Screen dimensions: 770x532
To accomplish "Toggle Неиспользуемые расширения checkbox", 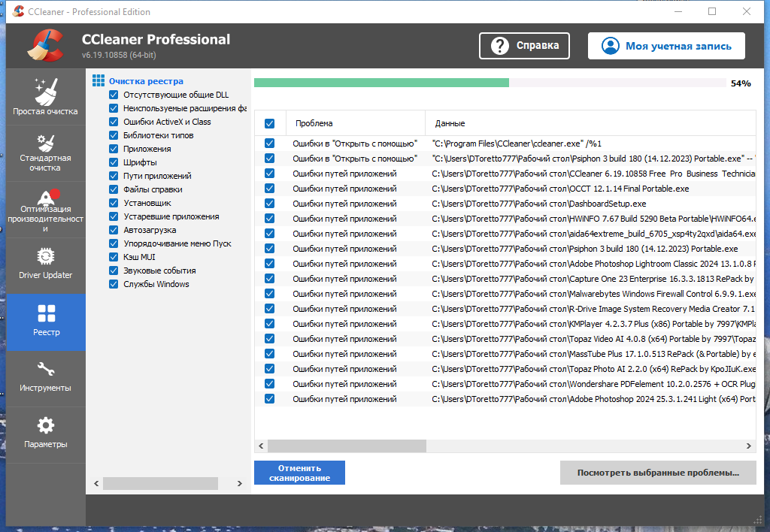I will coord(114,108).
